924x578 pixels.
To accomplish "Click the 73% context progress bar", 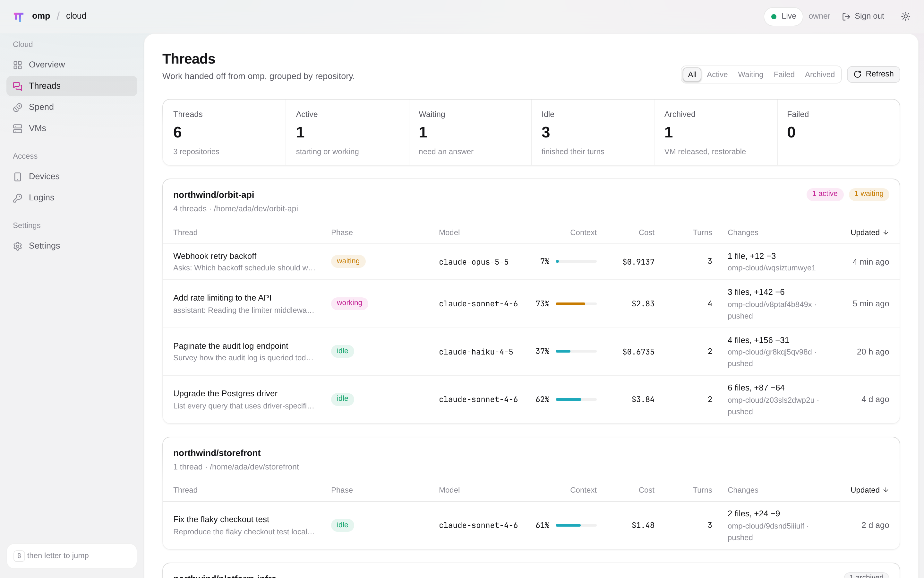I will [576, 304].
